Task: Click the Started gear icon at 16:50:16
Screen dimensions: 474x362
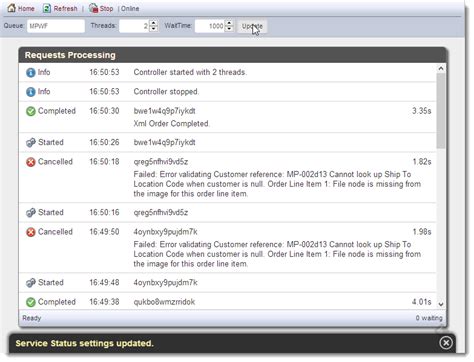Action: 31,213
